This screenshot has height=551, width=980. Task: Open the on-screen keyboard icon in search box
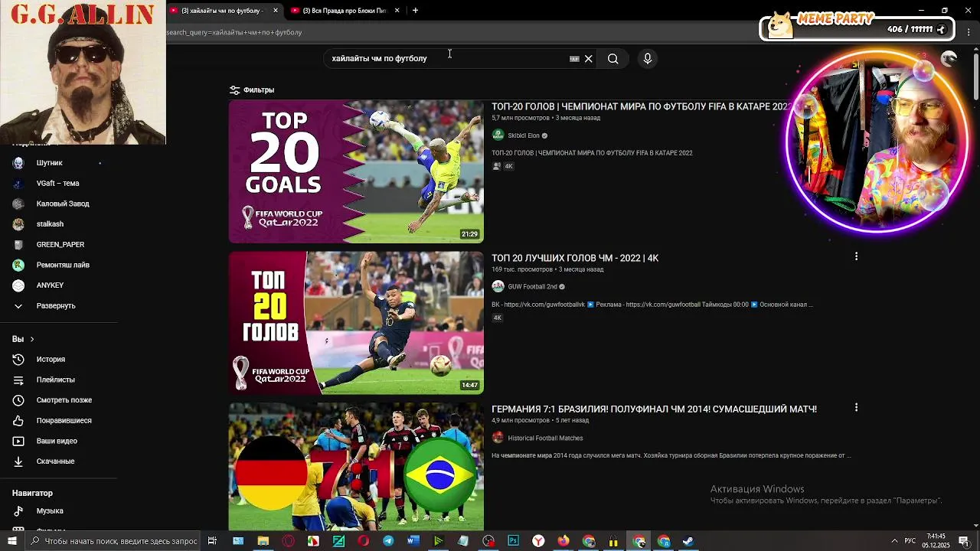[x=574, y=58]
